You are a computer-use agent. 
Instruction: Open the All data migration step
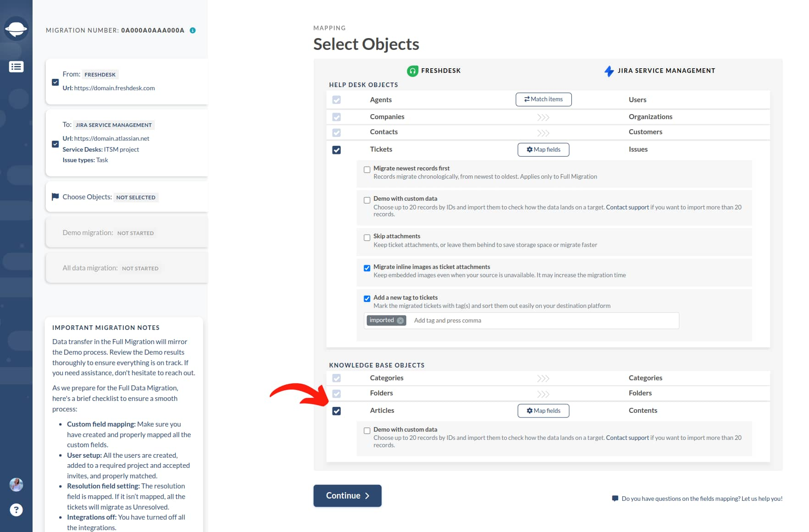pos(127,268)
